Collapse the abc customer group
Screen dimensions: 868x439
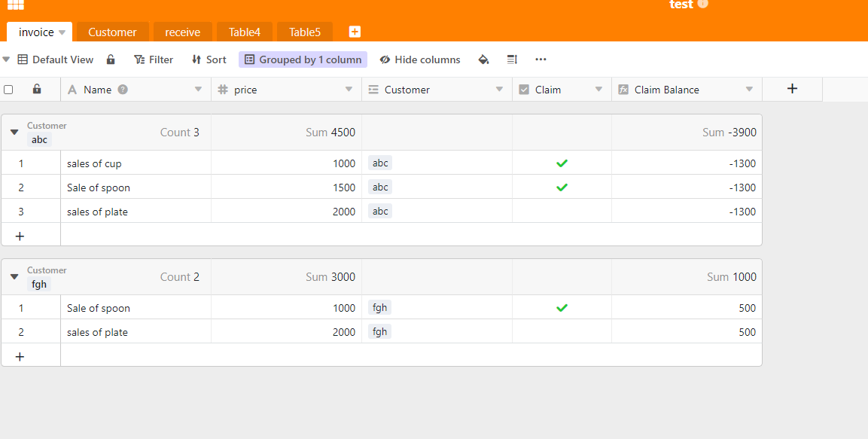click(x=14, y=133)
